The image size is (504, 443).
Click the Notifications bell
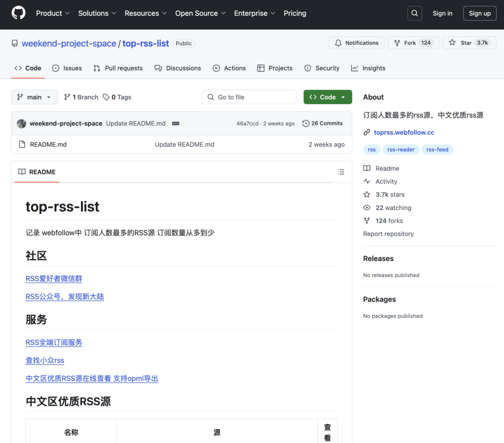point(338,43)
